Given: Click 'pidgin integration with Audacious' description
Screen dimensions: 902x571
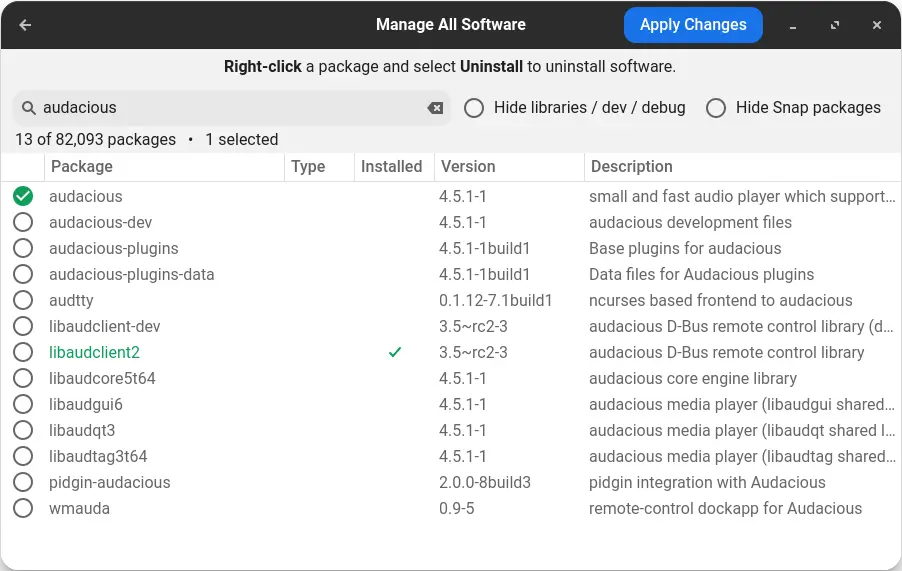Looking at the screenshot, I should 708,482.
